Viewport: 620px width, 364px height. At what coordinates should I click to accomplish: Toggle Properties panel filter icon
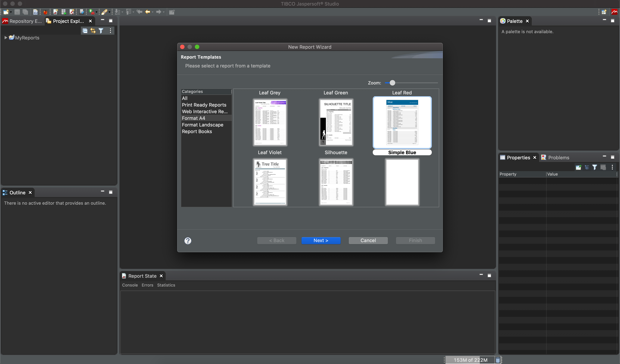pyautogui.click(x=595, y=167)
